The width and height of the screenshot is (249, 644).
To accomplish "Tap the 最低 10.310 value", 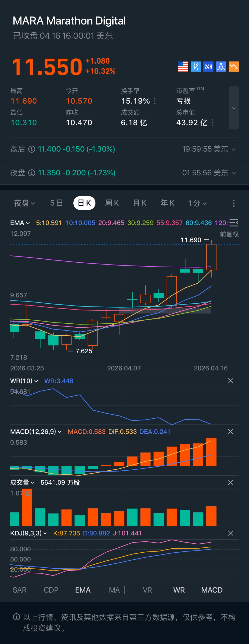I will (x=24, y=122).
